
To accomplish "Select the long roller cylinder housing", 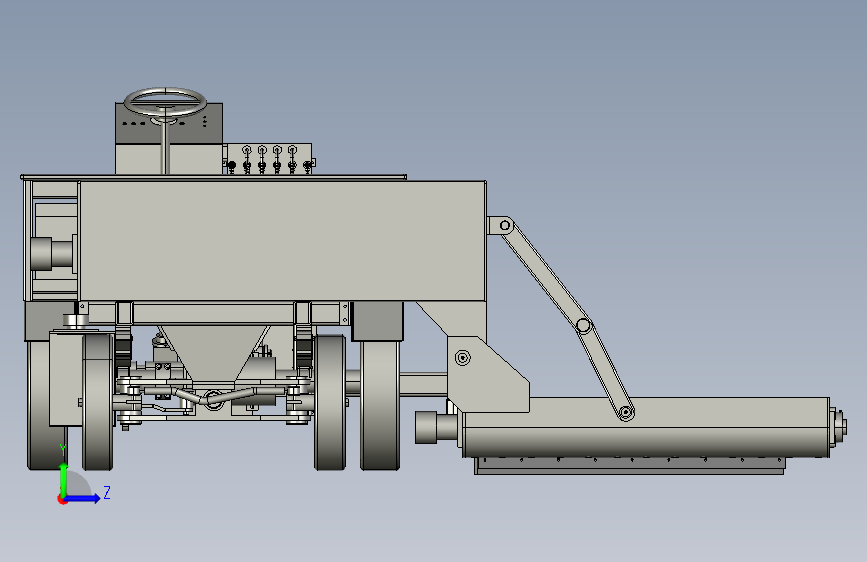I will (645, 427).
